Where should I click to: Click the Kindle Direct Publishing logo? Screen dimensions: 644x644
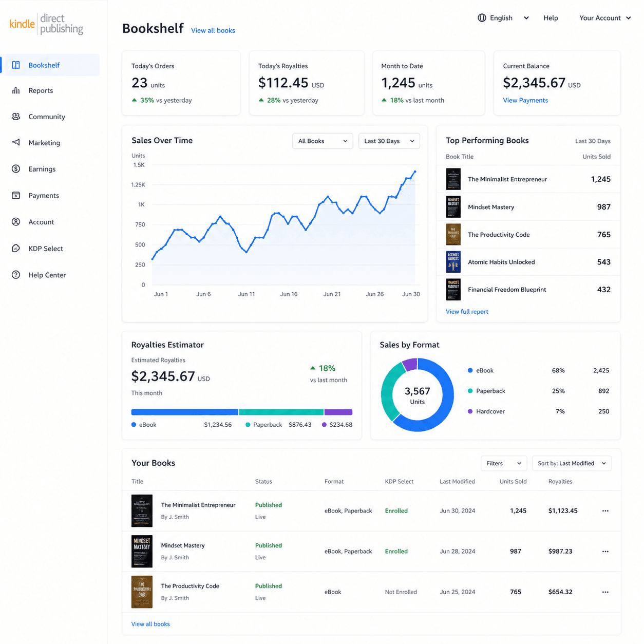46,24
